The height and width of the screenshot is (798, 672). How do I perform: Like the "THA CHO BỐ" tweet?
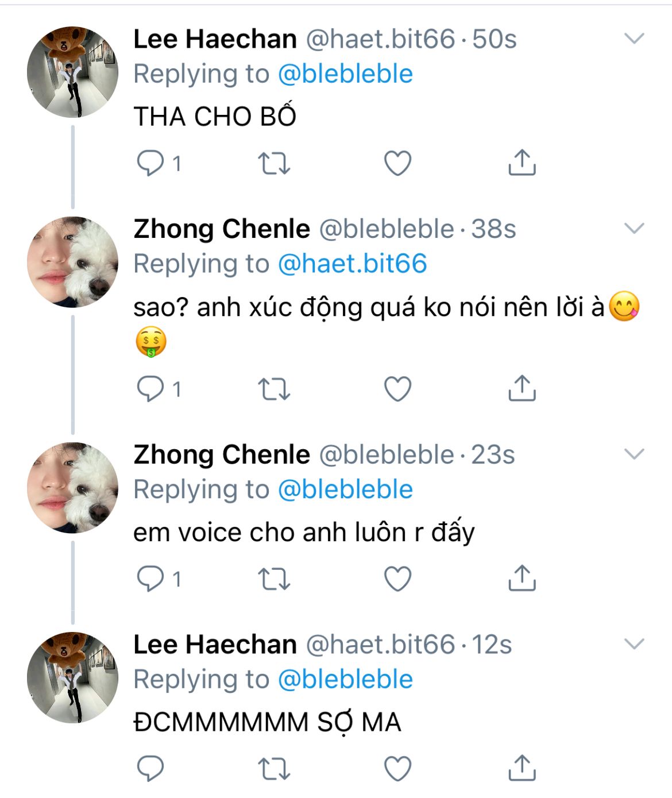tap(397, 163)
